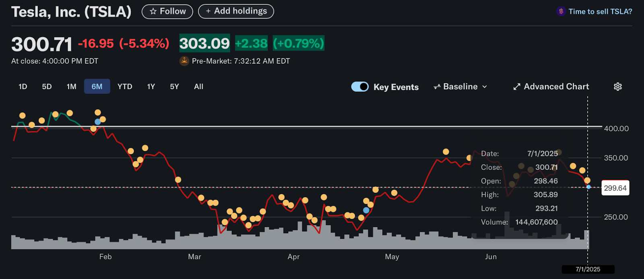Click the expand arrows icon of Advanced Chart

coord(517,87)
